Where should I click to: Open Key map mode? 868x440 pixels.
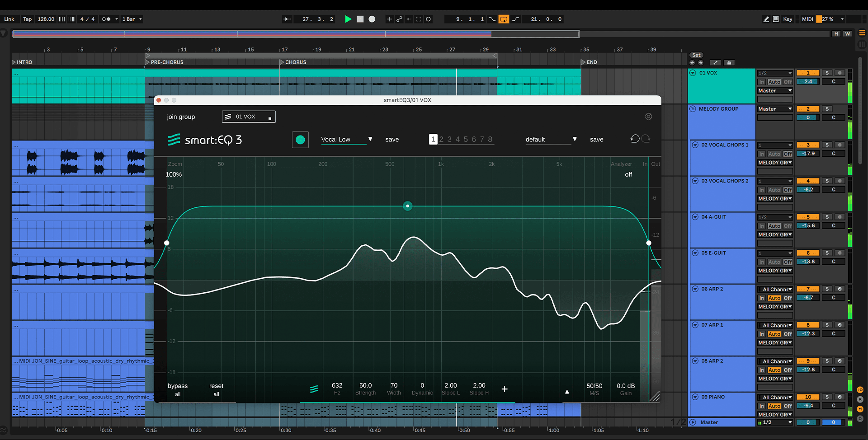coord(788,19)
